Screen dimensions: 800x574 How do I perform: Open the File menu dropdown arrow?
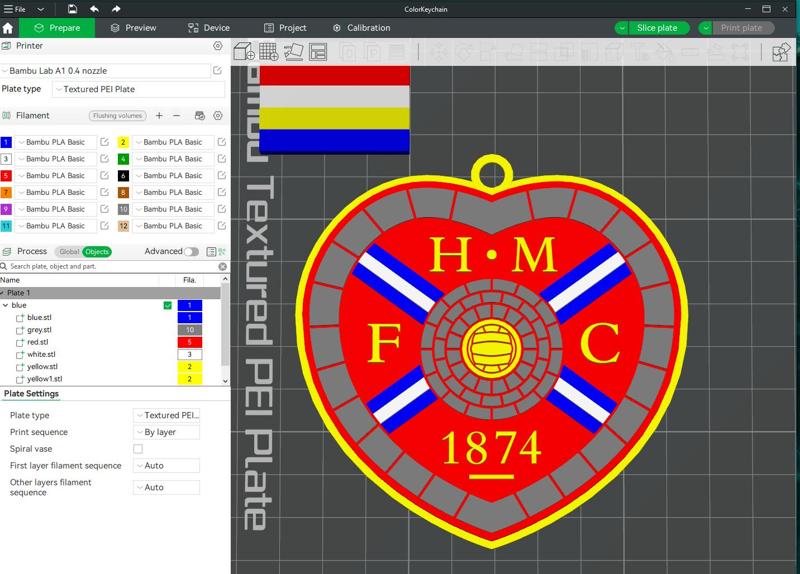click(x=40, y=9)
